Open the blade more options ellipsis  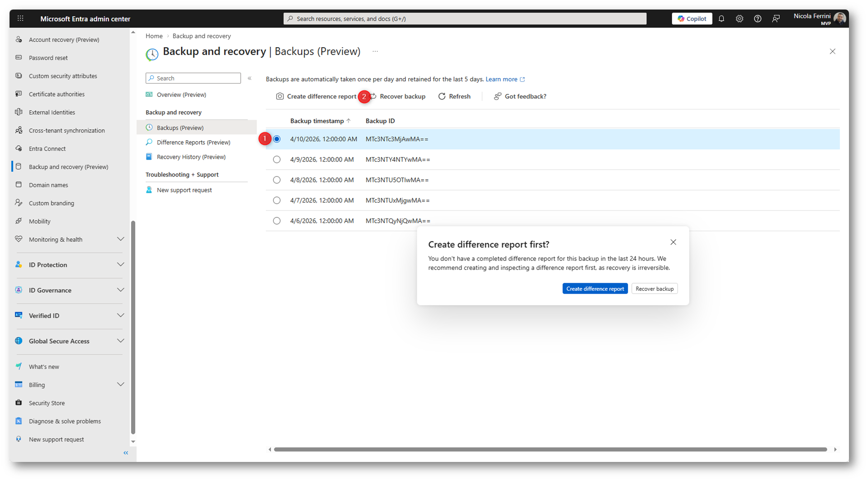[x=375, y=51]
